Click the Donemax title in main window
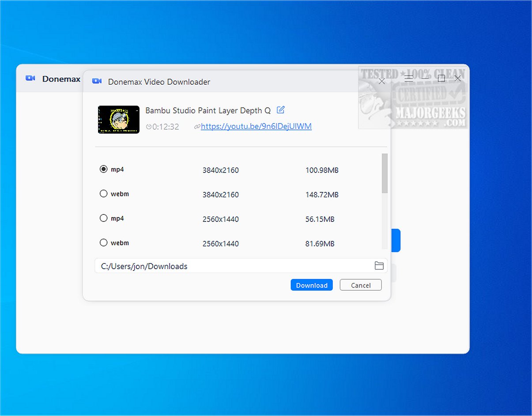The height and width of the screenshot is (416, 532). (x=61, y=79)
